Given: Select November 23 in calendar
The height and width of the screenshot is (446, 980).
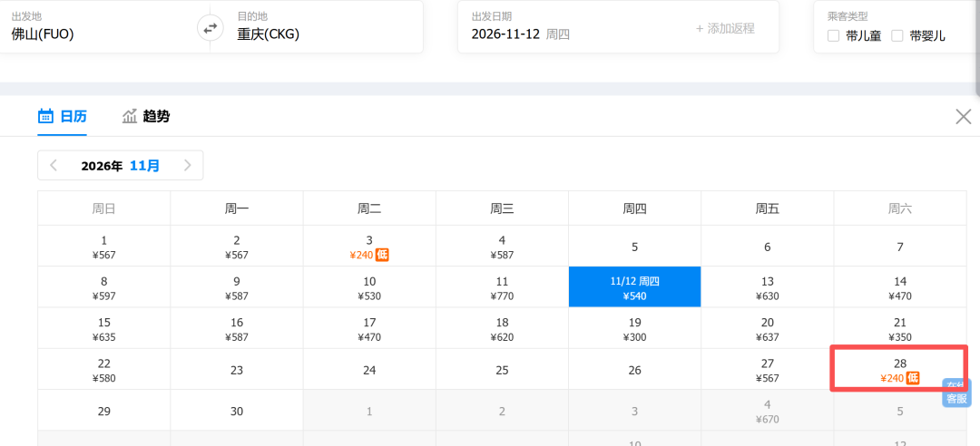Looking at the screenshot, I should pyautogui.click(x=237, y=369).
